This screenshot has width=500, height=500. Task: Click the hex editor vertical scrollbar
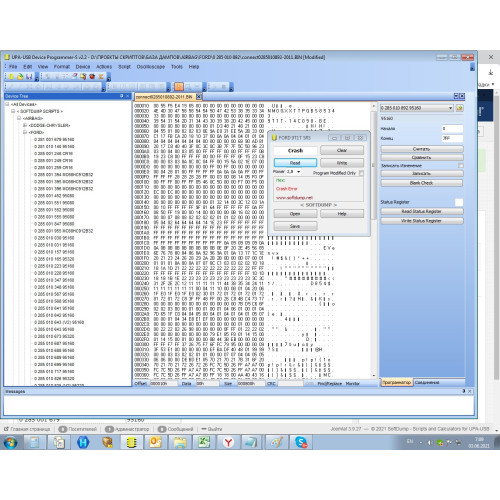[373, 241]
